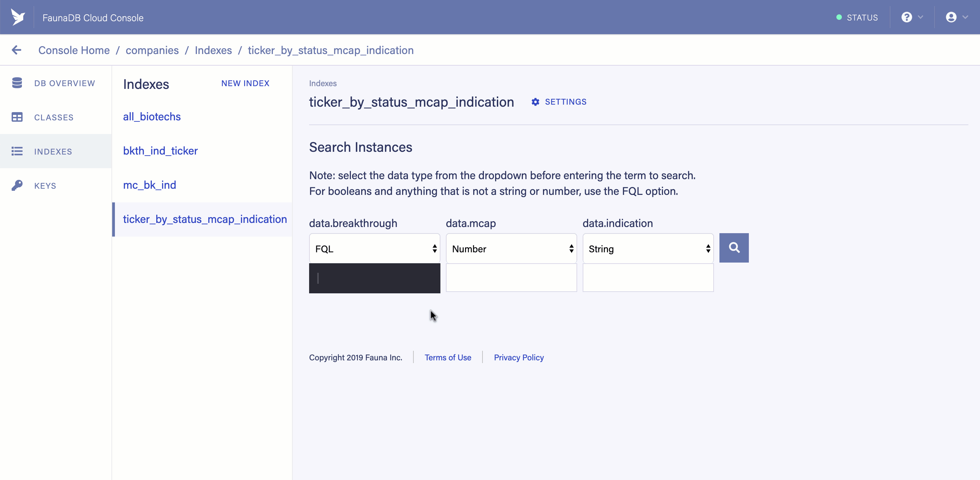
Task: Open the user account avatar menu
Action: pyautogui.click(x=951, y=17)
